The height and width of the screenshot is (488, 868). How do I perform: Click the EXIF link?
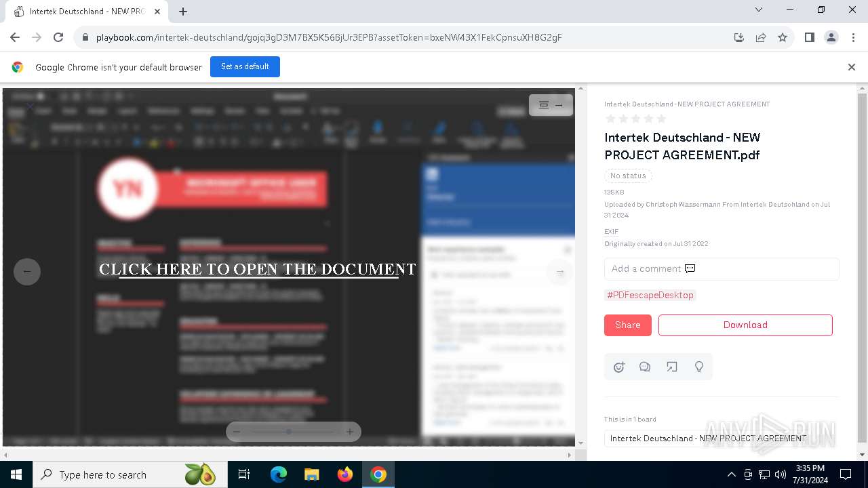(612, 232)
